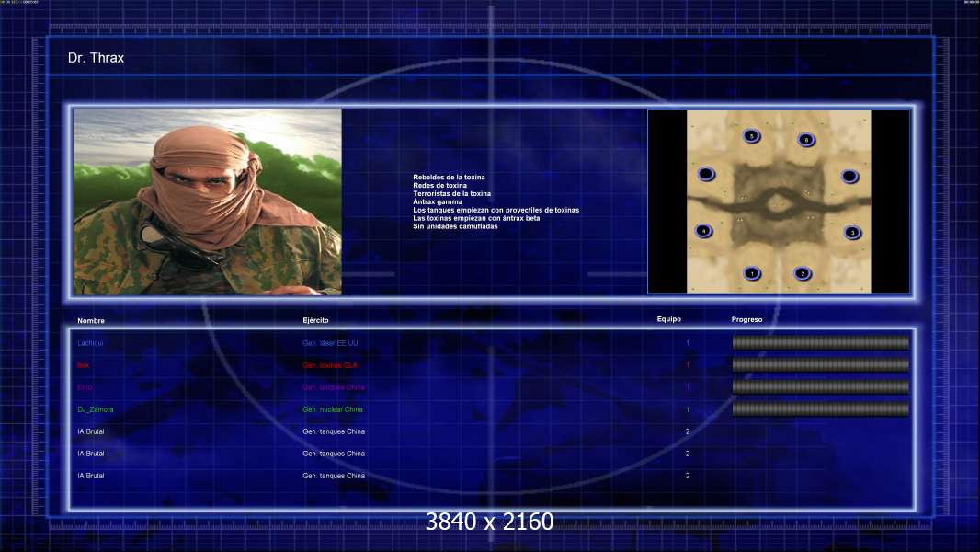Click Terroristas de la toxina line

[452, 194]
